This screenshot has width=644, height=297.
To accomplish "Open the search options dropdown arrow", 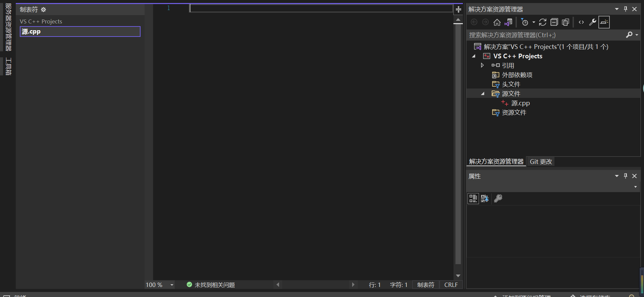I will point(637,35).
